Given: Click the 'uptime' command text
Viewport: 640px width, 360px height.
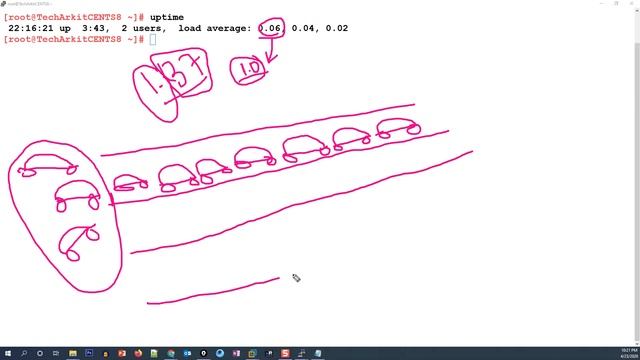Looking at the screenshot, I should 167,17.
